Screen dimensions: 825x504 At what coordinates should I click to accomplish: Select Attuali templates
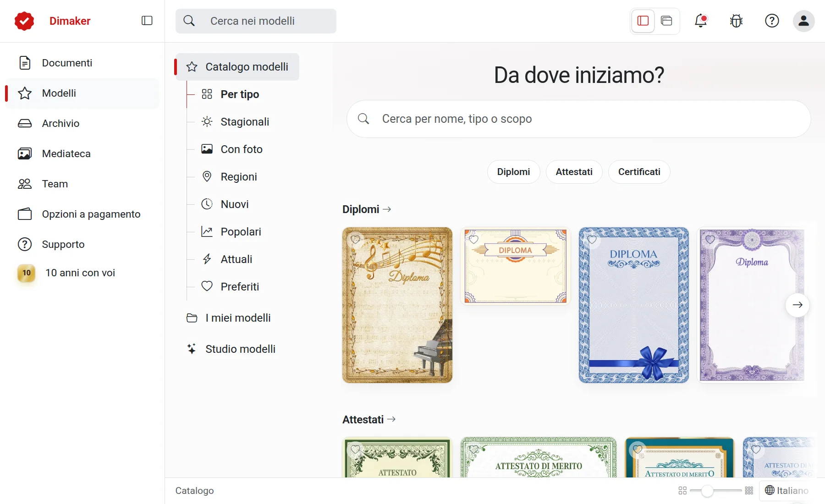click(x=227, y=259)
